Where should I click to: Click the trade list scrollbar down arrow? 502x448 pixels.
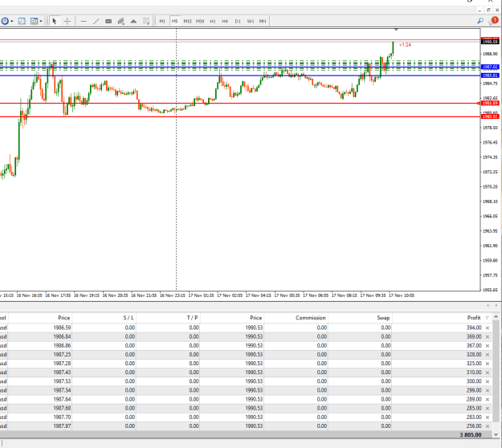[x=496, y=434]
